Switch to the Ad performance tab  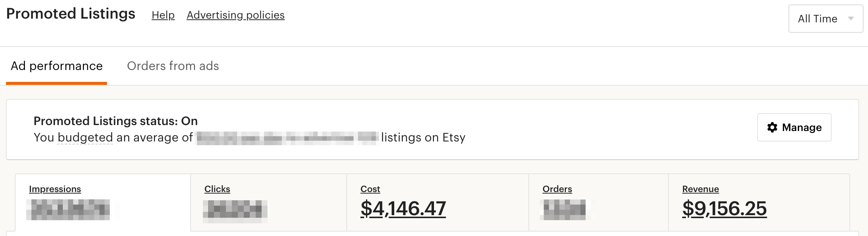pos(56,66)
